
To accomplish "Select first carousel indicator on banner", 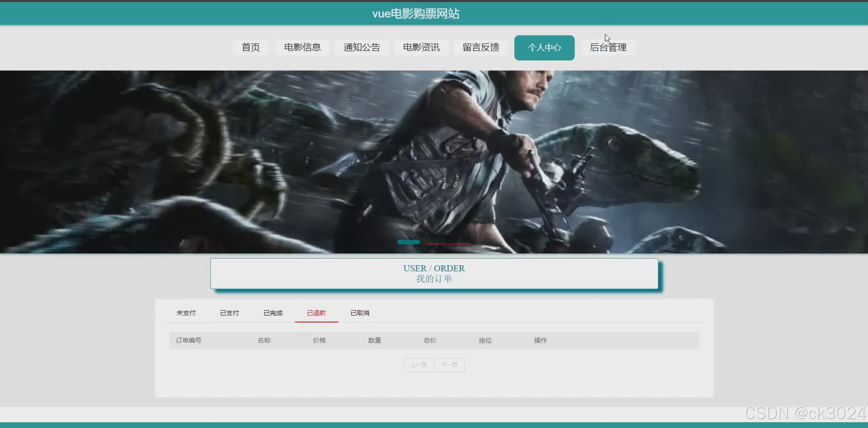I will 408,242.
